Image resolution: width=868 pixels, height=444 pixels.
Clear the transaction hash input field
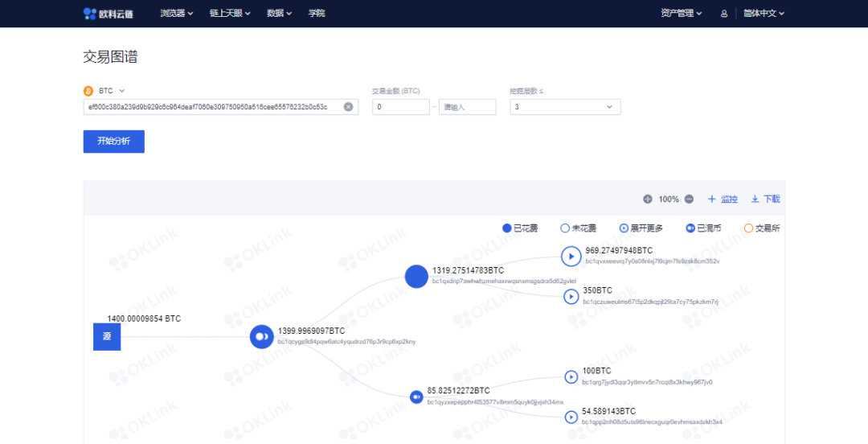point(349,107)
